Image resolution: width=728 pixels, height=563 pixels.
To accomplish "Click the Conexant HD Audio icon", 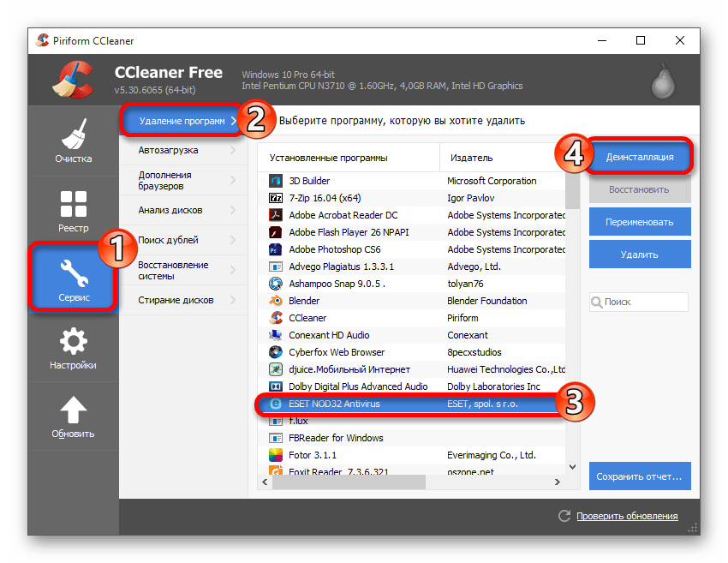I will coord(276,335).
